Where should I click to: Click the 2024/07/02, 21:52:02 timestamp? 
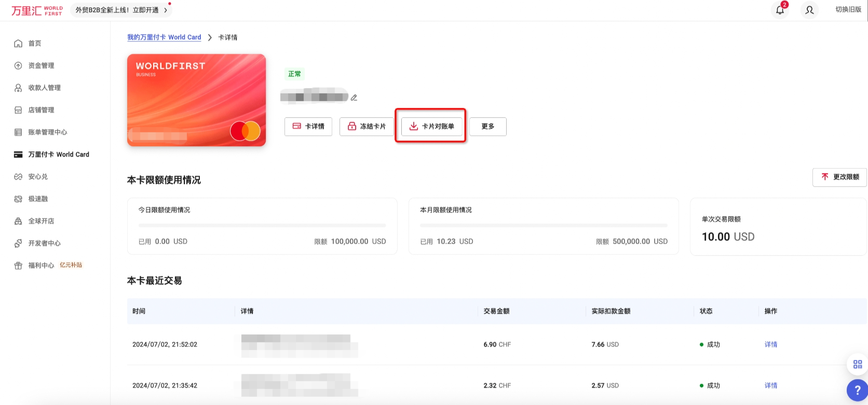click(165, 344)
